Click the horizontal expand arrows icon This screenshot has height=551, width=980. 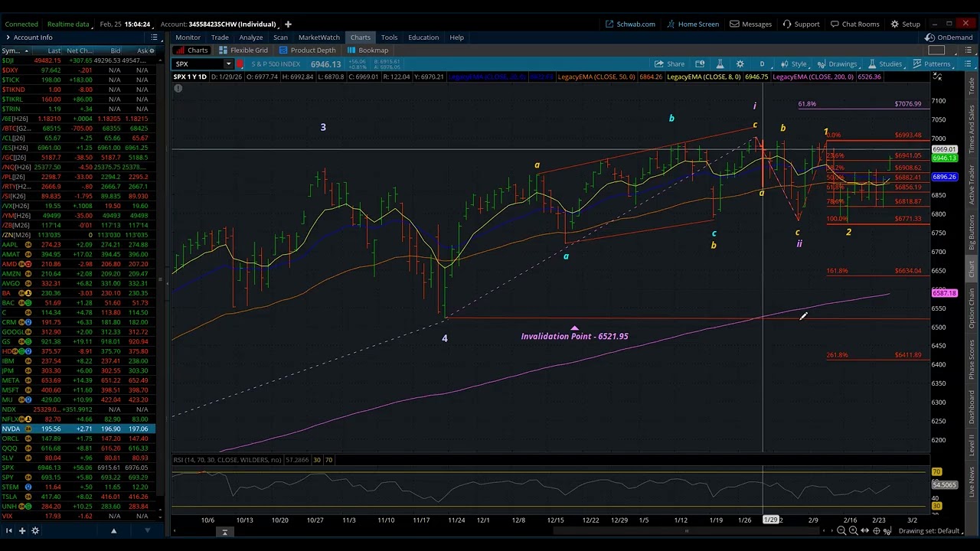(864, 531)
